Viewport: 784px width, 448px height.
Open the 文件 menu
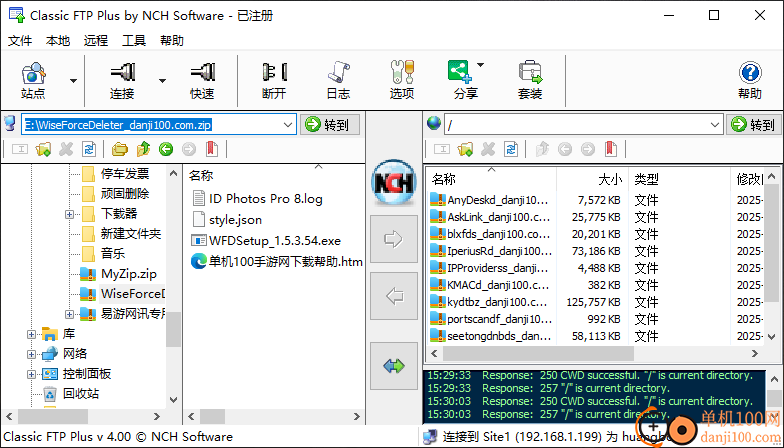click(20, 40)
